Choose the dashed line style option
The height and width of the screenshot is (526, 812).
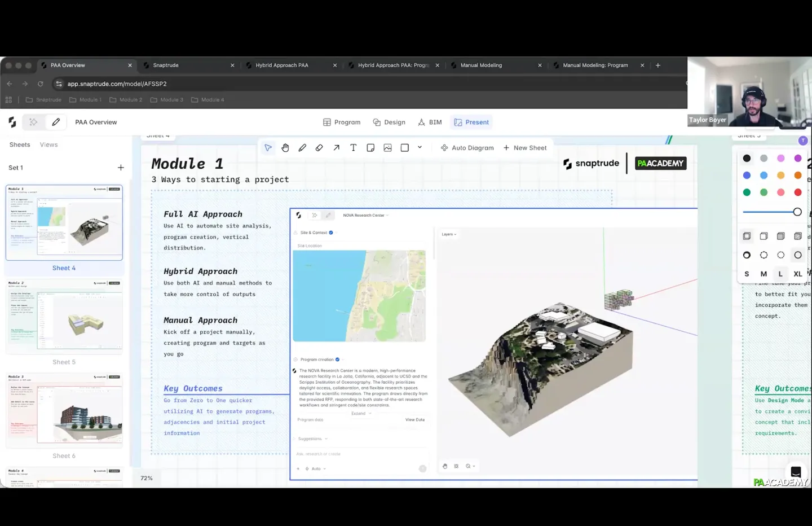point(764,255)
